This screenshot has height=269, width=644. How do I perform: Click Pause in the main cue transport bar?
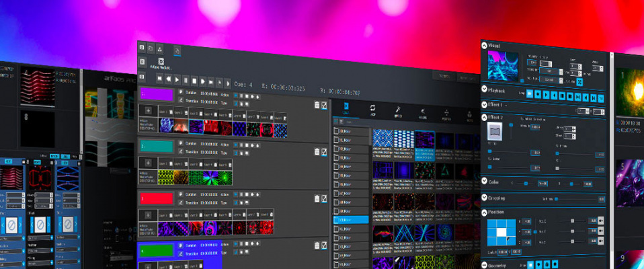pos(186,81)
